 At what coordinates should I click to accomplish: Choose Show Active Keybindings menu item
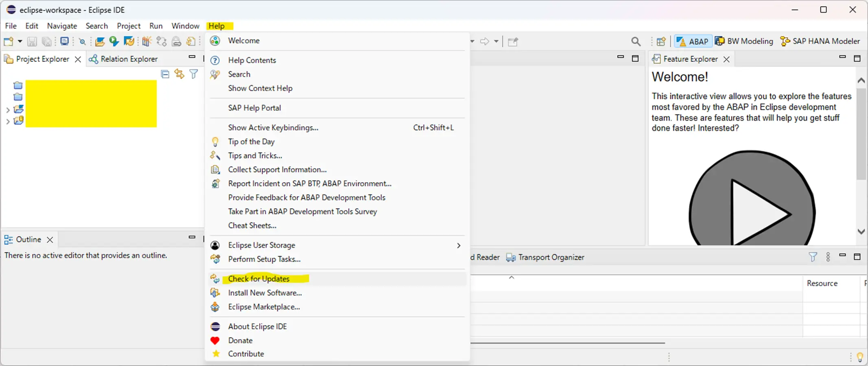[x=338, y=128]
